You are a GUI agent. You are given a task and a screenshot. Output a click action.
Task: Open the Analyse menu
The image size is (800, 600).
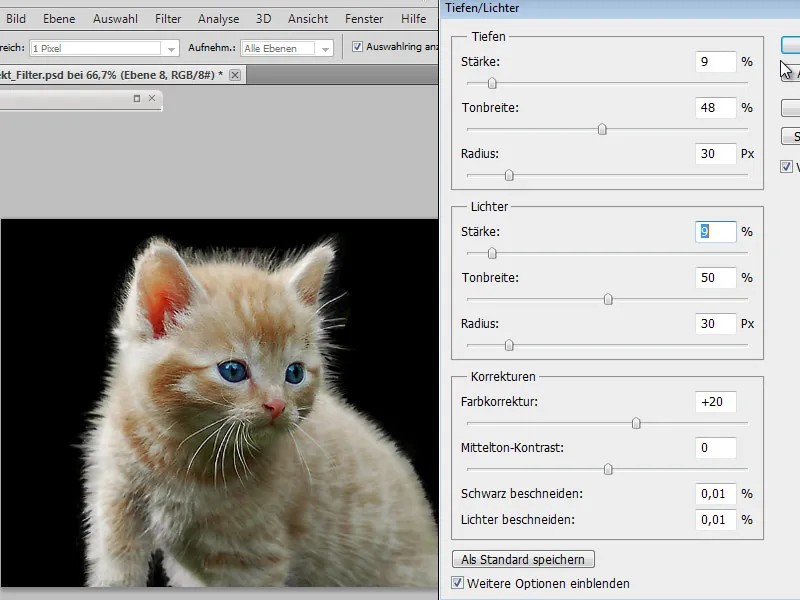pos(218,19)
